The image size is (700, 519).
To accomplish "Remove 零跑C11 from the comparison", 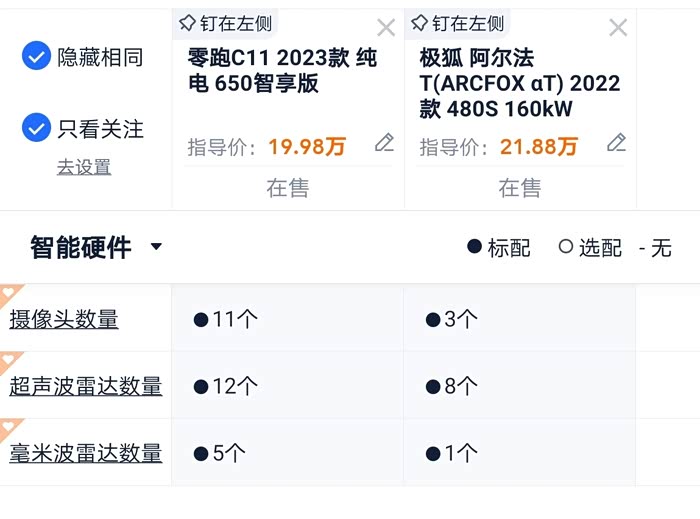I will [x=386, y=28].
